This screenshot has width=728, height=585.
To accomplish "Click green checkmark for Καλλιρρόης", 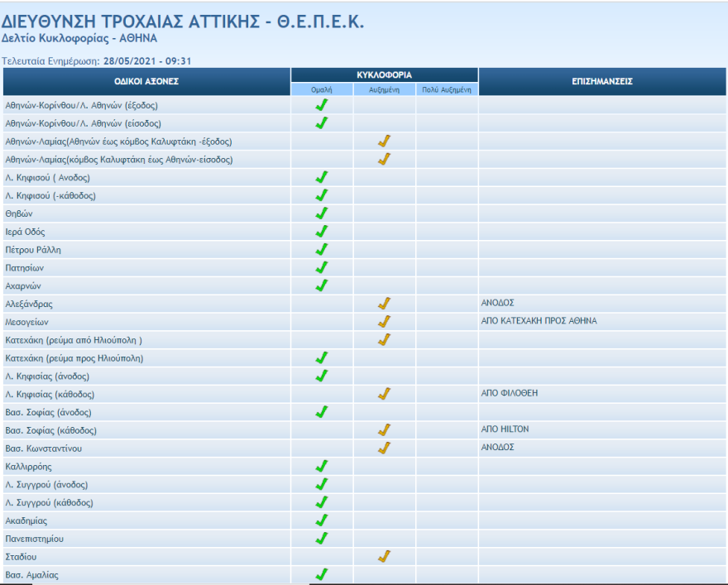I will [x=322, y=467].
